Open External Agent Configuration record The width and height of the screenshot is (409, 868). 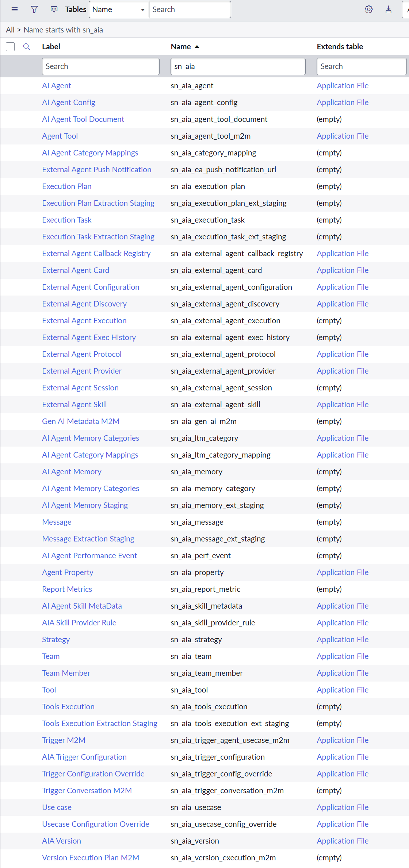click(91, 287)
